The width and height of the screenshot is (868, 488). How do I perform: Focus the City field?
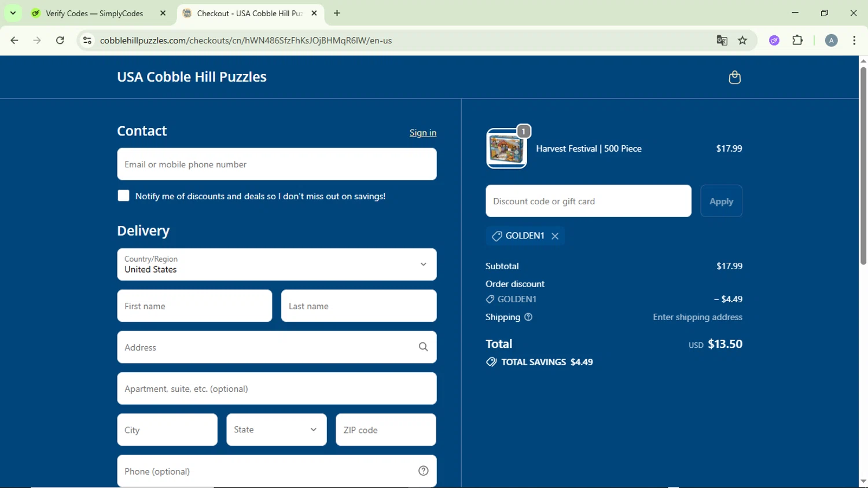click(167, 430)
